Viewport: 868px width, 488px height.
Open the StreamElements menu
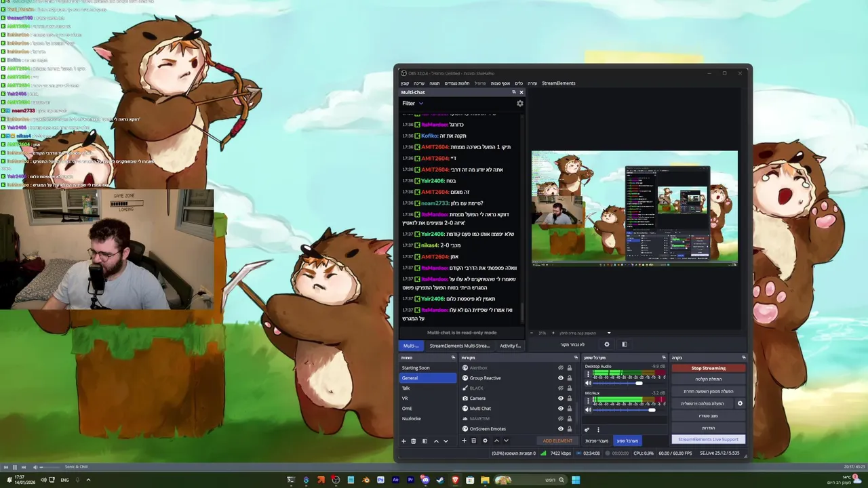coord(558,83)
